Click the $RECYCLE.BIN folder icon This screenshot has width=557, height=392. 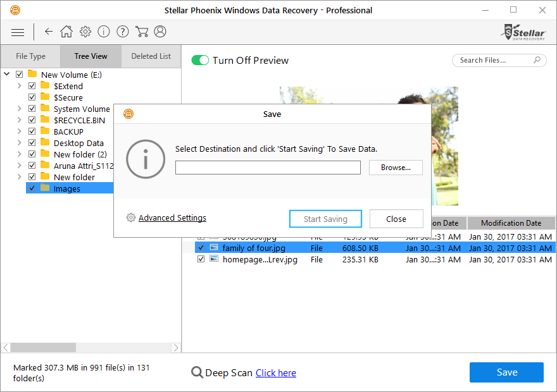(45, 119)
